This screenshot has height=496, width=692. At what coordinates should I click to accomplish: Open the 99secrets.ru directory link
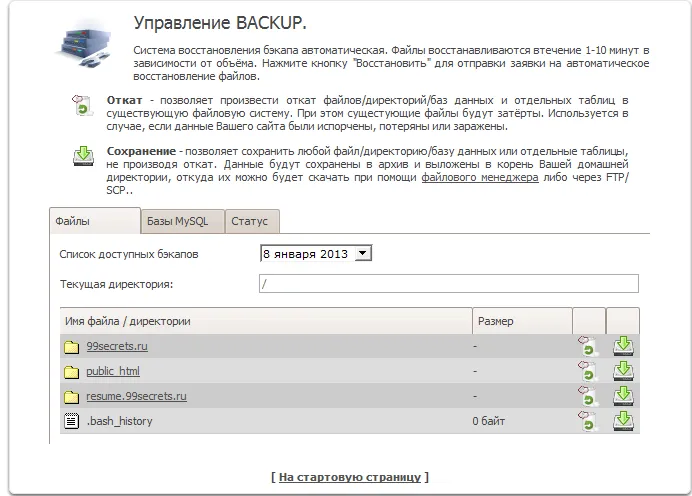pos(117,346)
